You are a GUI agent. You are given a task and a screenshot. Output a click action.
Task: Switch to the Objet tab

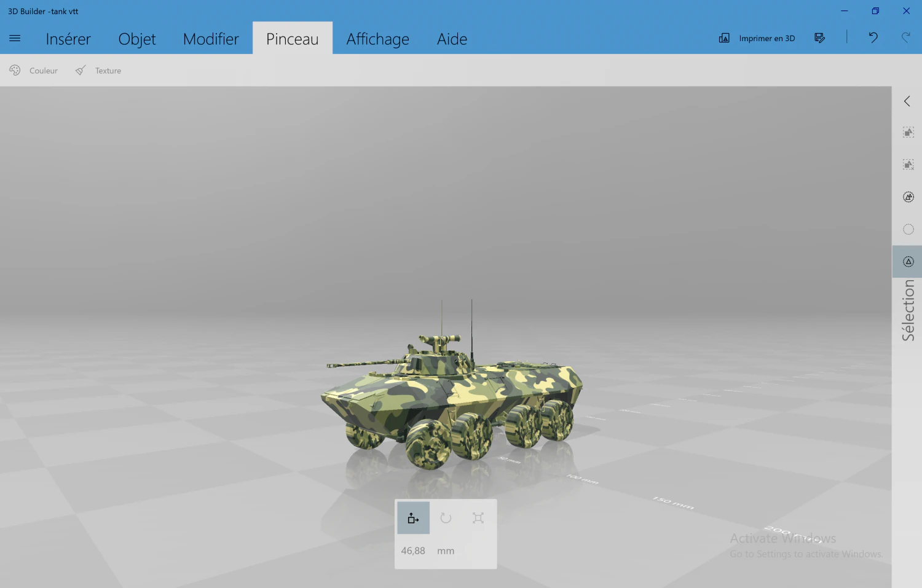137,39
